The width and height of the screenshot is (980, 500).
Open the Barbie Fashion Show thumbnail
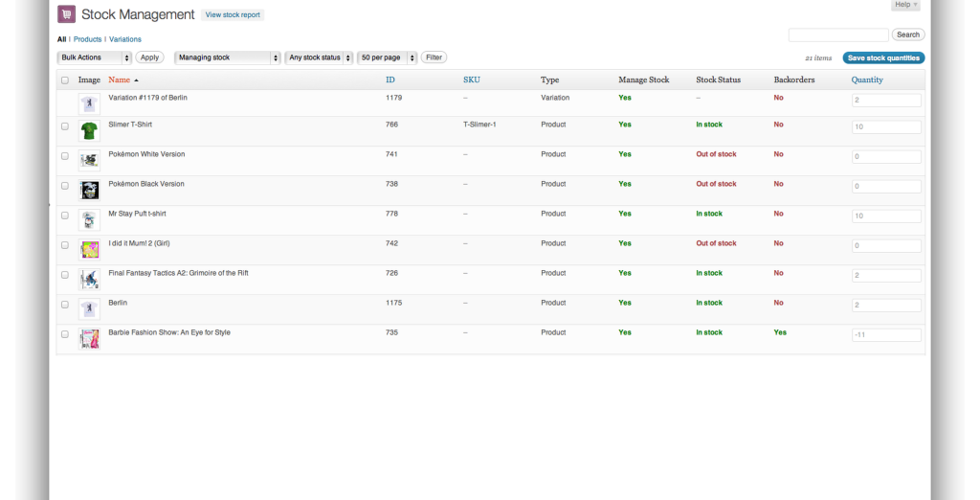pyautogui.click(x=89, y=339)
